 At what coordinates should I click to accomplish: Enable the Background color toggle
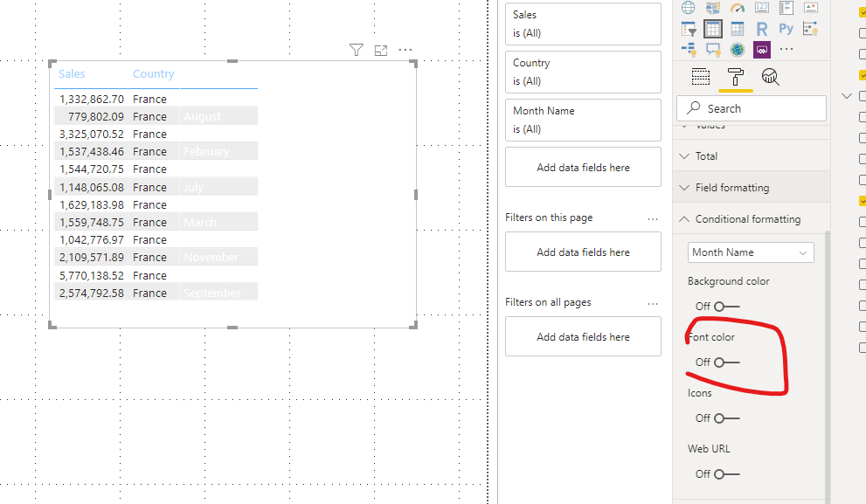coord(726,307)
